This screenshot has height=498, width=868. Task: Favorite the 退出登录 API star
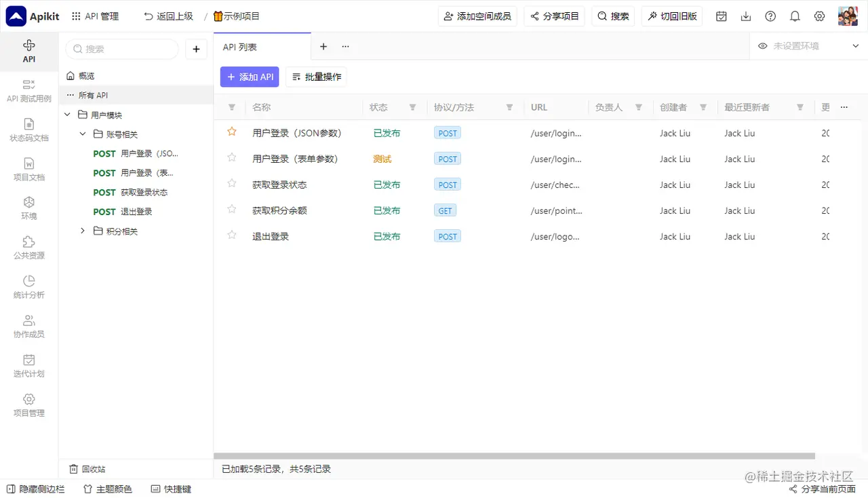pyautogui.click(x=231, y=236)
